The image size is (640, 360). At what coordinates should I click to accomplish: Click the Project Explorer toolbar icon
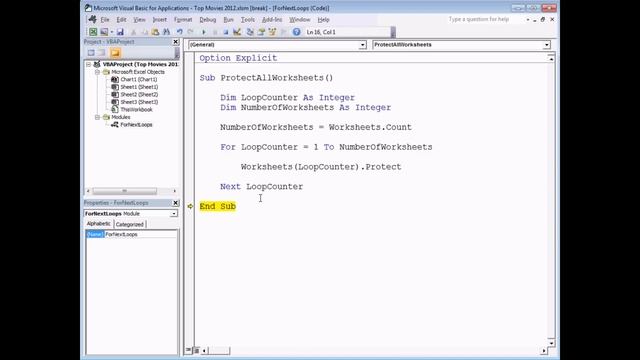click(250, 32)
